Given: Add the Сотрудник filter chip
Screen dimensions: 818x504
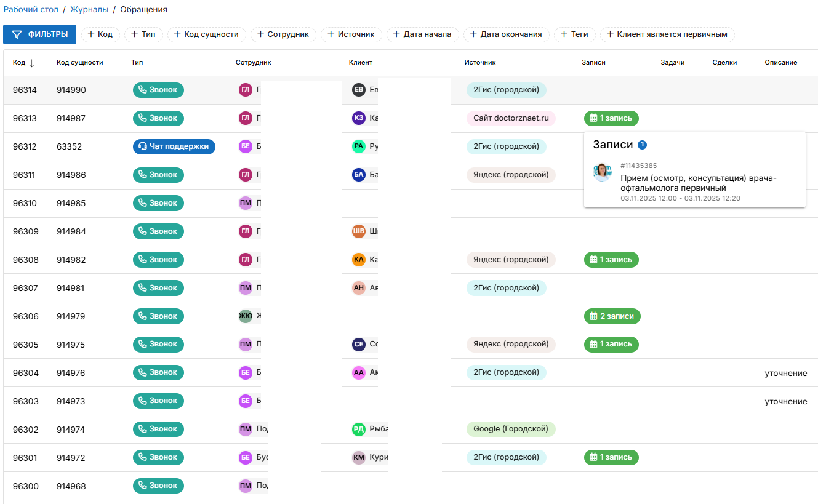Looking at the screenshot, I should tap(283, 34).
